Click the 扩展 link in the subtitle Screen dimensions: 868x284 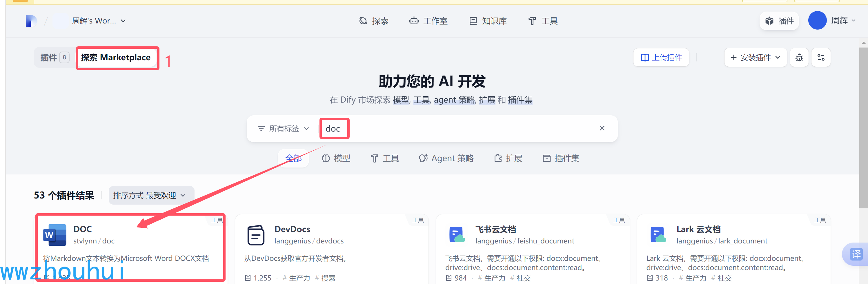pos(487,100)
